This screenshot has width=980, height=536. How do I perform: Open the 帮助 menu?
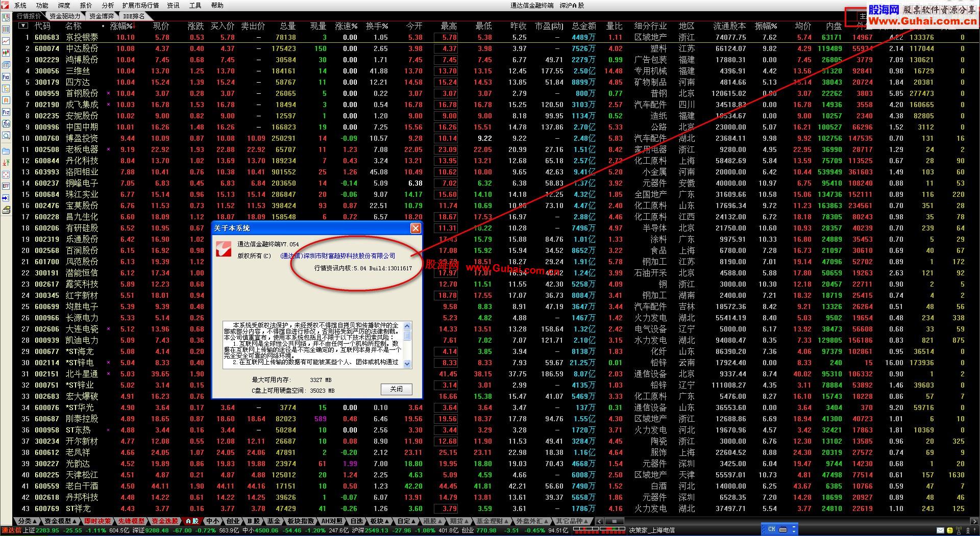(x=217, y=5)
